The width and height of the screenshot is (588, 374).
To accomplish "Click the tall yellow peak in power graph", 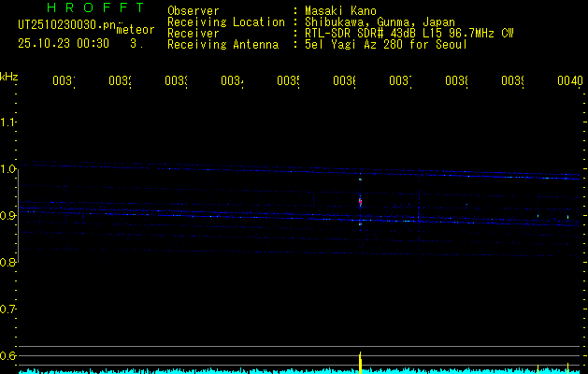I will [x=361, y=363].
